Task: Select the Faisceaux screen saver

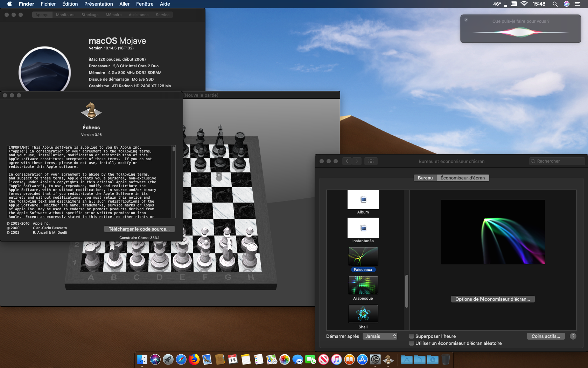Action: tap(363, 260)
